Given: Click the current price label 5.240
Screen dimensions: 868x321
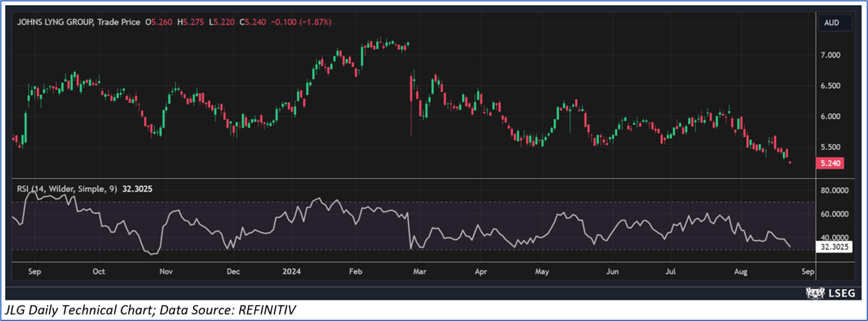Looking at the screenshot, I should point(830,163).
